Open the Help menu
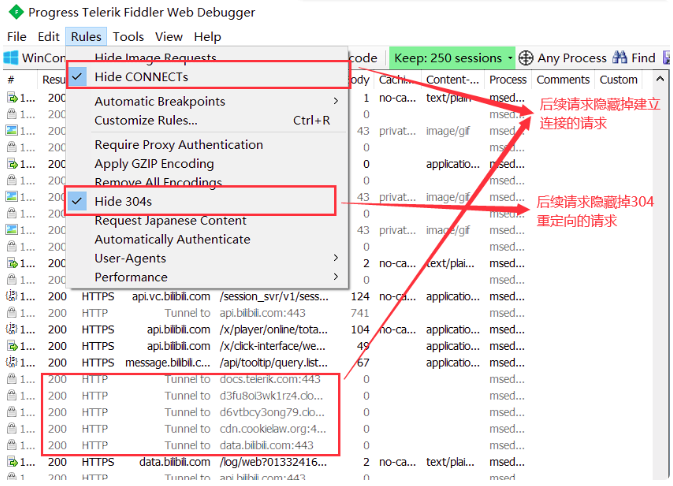Image resolution: width=673 pixels, height=486 pixels. [x=207, y=37]
